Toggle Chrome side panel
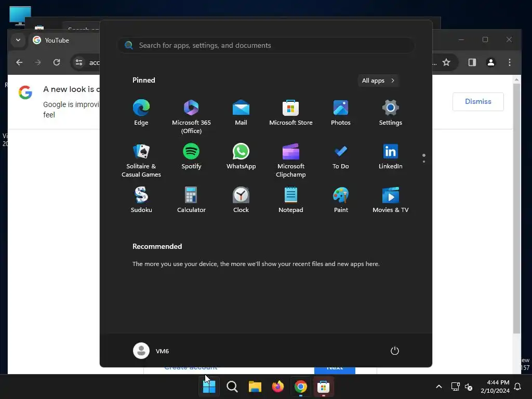 (472, 62)
